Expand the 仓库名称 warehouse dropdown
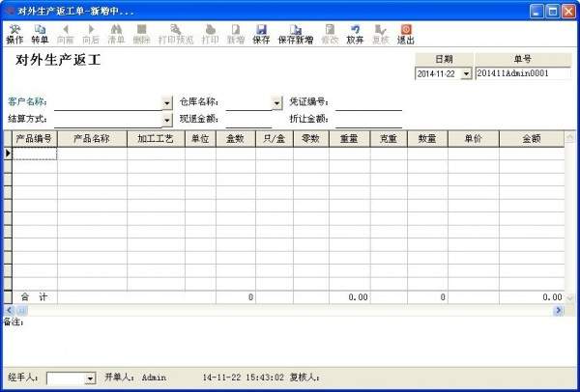 [x=277, y=102]
